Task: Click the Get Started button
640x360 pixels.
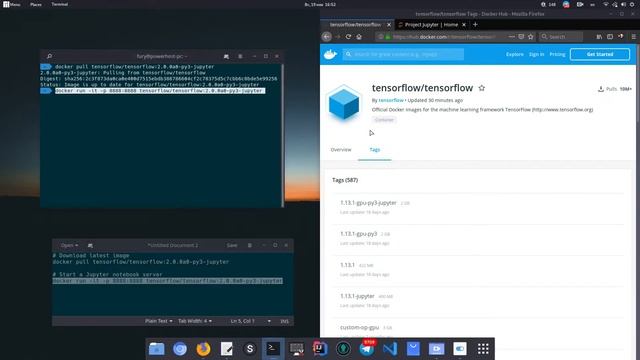Action: click(600, 54)
